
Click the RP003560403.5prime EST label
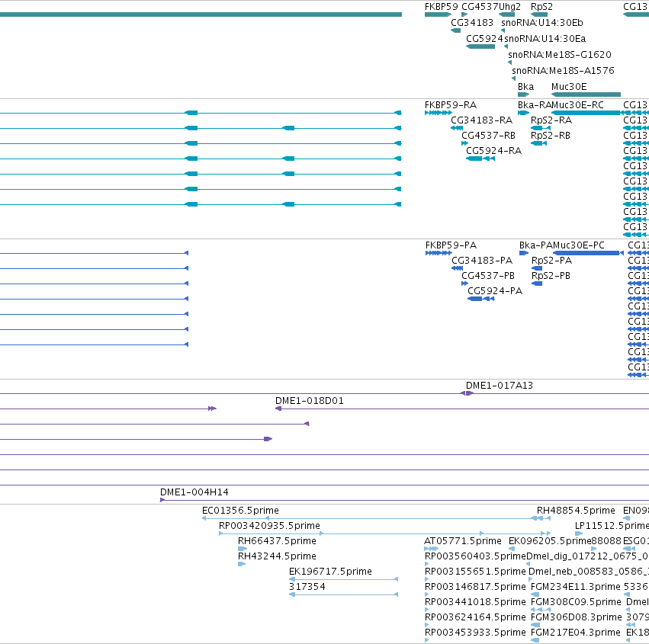click(x=475, y=556)
